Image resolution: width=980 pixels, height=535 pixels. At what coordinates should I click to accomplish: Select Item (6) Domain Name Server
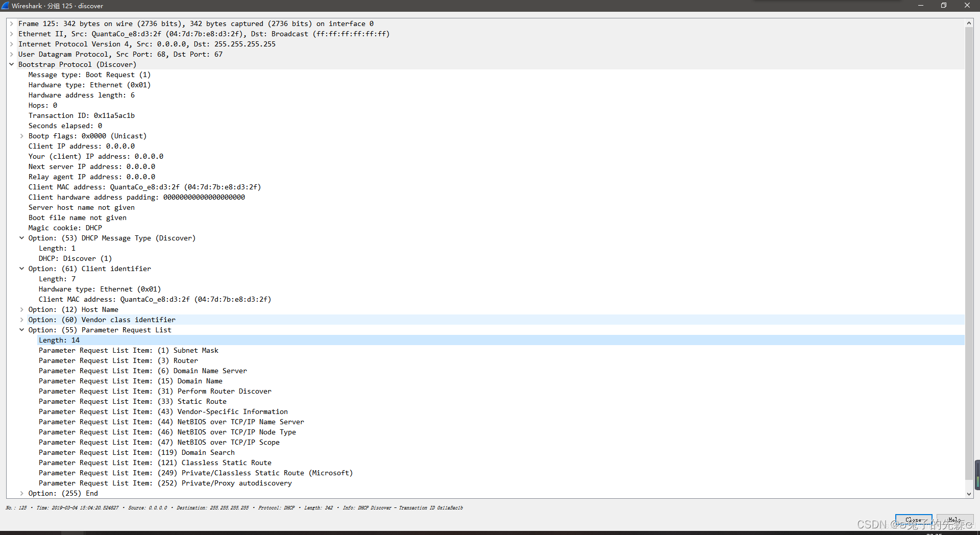143,371
